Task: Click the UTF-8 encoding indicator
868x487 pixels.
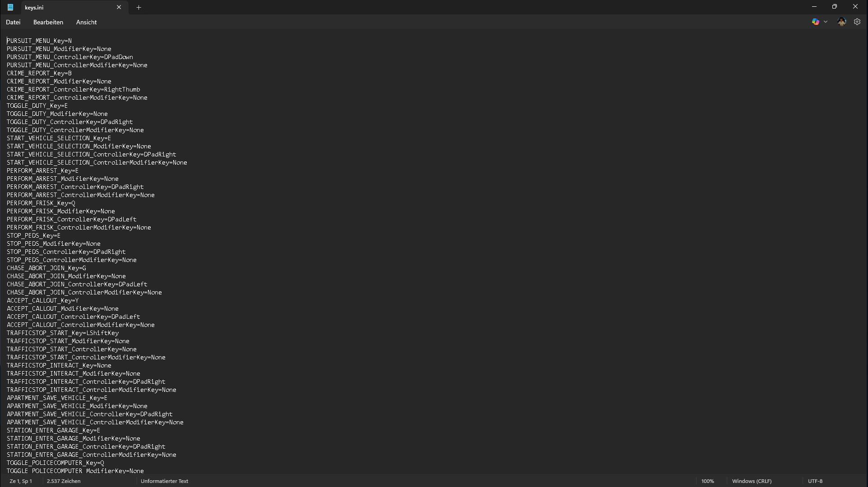Action: tap(815, 481)
